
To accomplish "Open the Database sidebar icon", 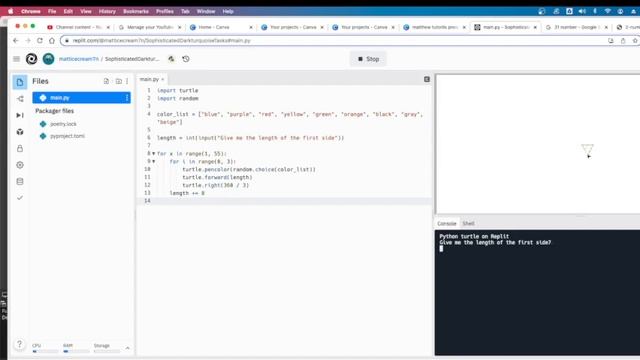I will pos(20,181).
